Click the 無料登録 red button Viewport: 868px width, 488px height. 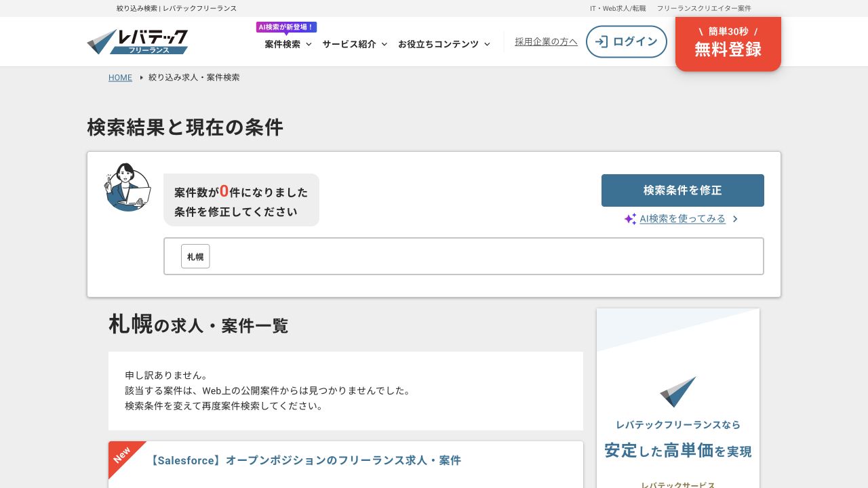728,44
